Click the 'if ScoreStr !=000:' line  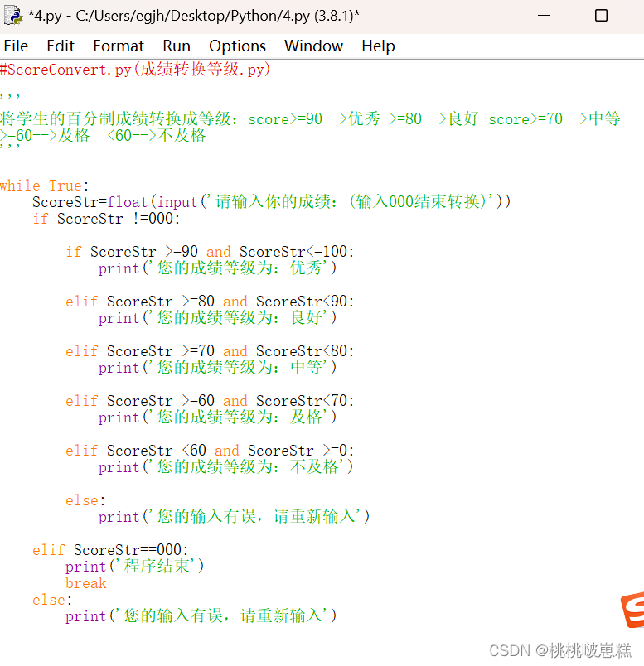pos(106,219)
